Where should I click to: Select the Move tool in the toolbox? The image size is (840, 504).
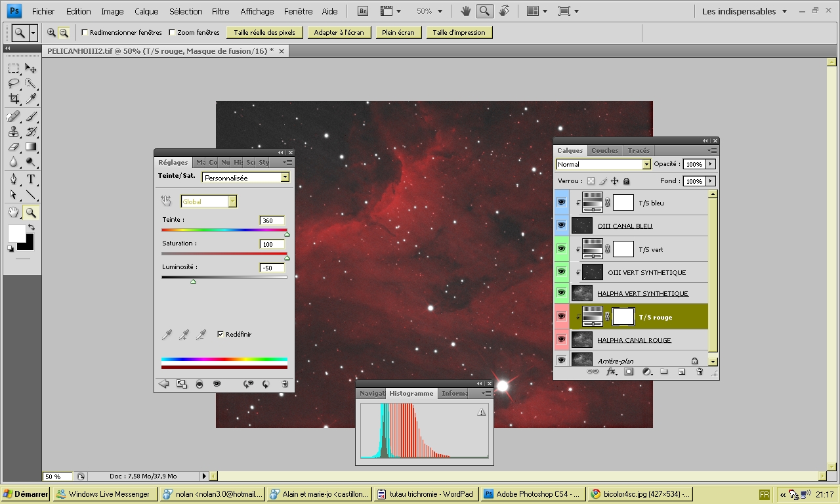31,68
